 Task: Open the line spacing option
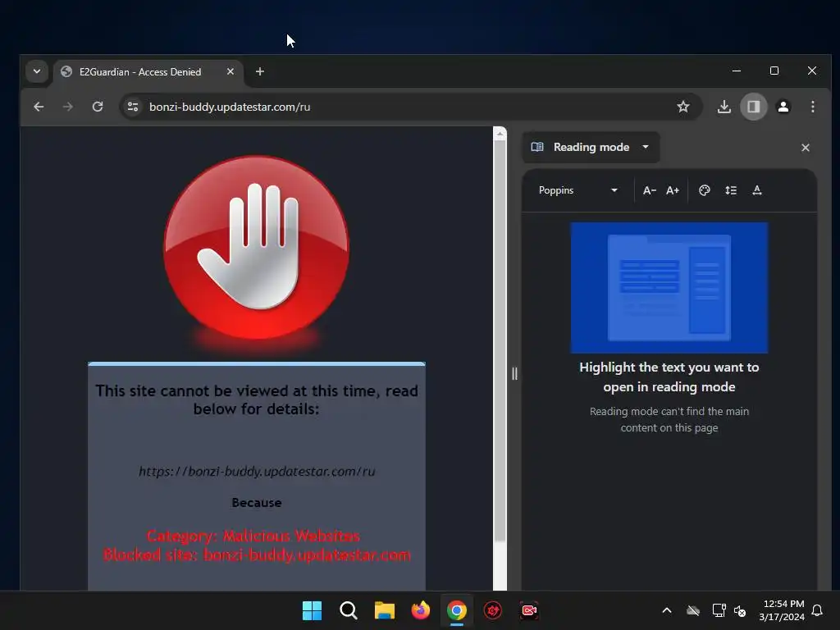point(731,190)
